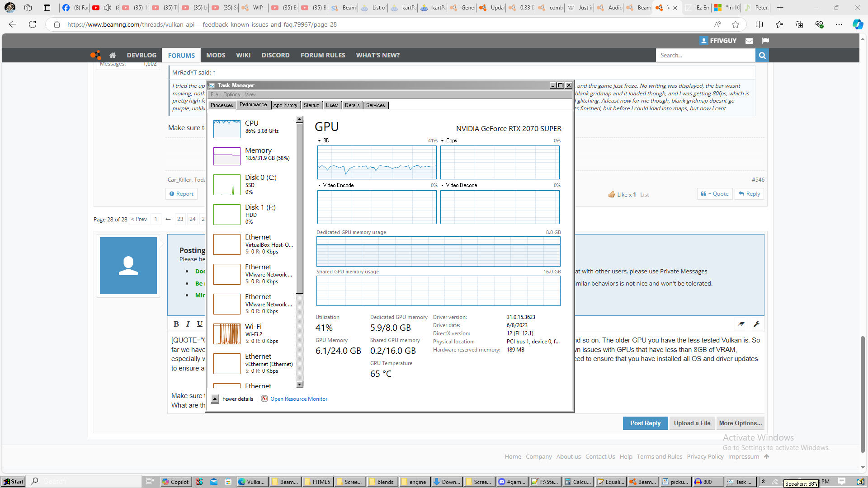The height and width of the screenshot is (488, 868).
Task: Switch to the Services tab in Task Manager
Action: pos(376,105)
